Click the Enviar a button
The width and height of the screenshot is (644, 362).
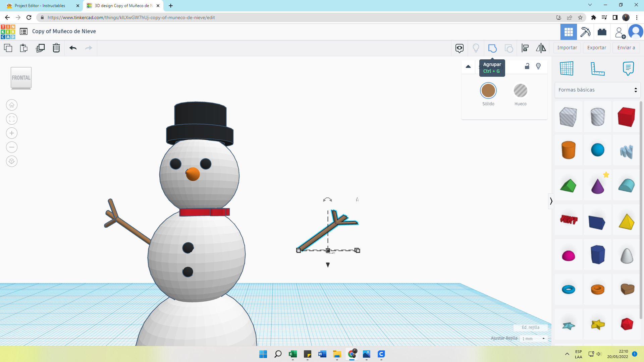coord(626,48)
